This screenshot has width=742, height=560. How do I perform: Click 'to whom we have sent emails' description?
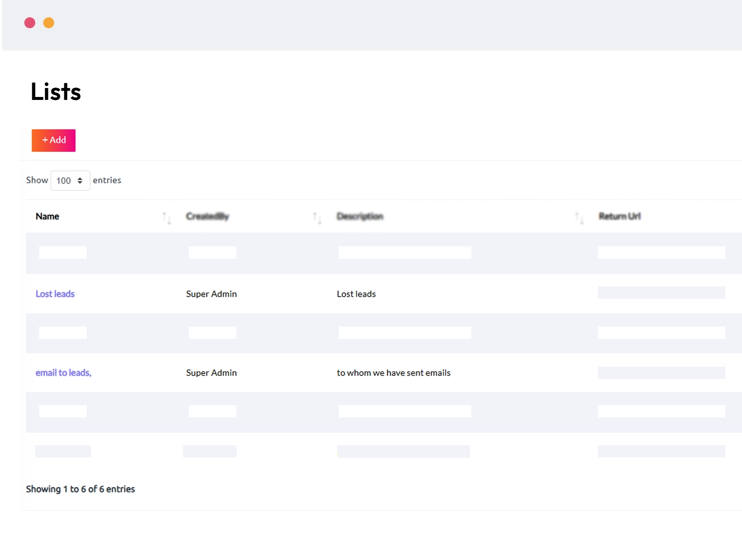click(x=393, y=373)
